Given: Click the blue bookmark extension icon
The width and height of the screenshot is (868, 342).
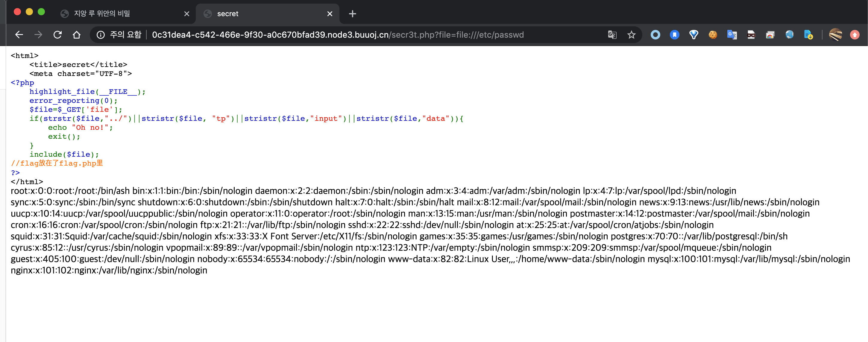Looking at the screenshot, I should tap(674, 35).
